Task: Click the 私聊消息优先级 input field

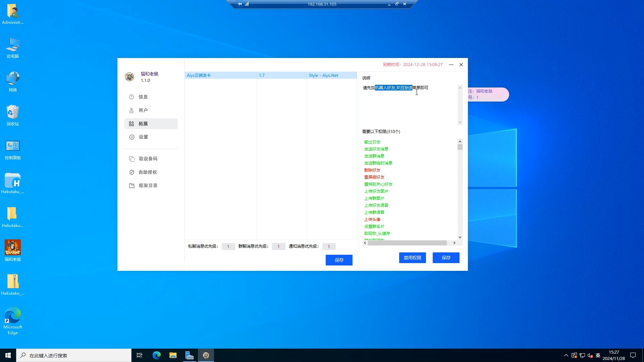Action: point(228,247)
